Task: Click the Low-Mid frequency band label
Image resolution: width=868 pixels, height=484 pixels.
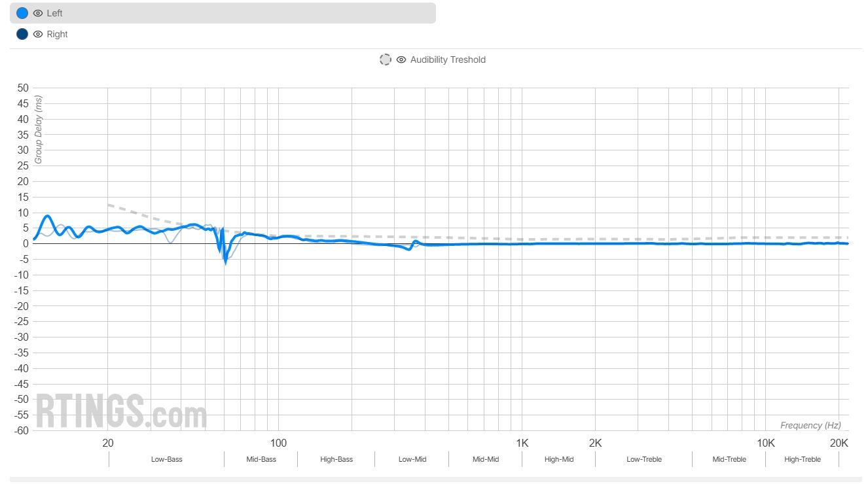Action: [412, 459]
